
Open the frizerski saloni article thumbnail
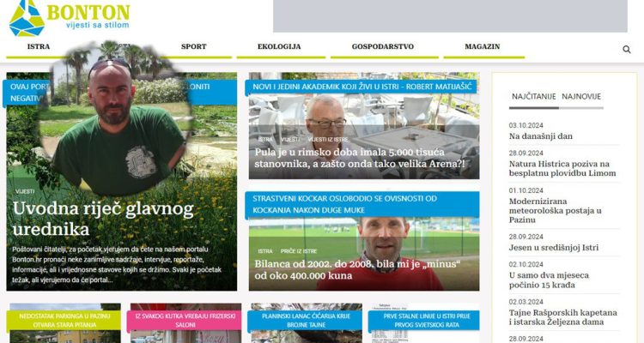click(x=185, y=323)
